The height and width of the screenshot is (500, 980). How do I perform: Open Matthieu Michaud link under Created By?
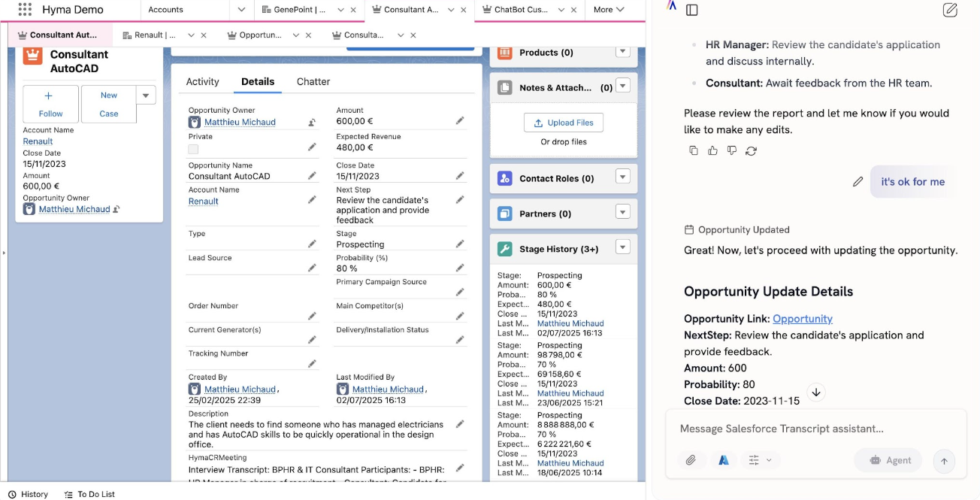[x=240, y=389]
